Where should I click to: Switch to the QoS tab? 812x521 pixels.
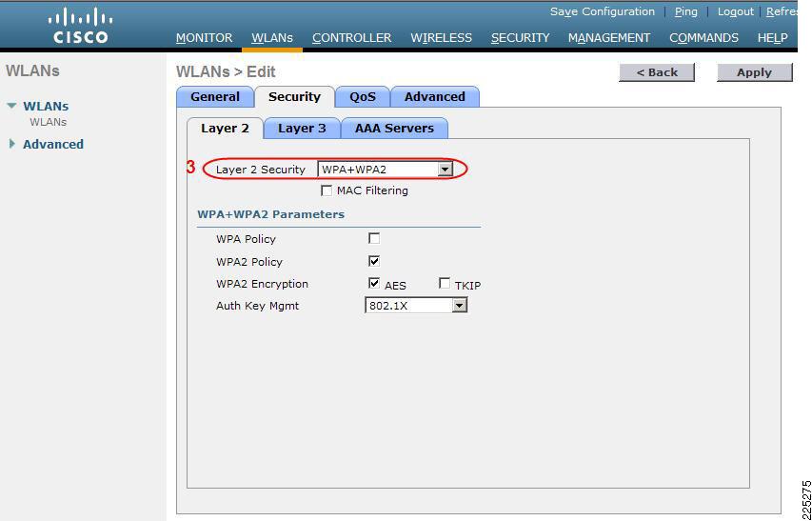(363, 97)
